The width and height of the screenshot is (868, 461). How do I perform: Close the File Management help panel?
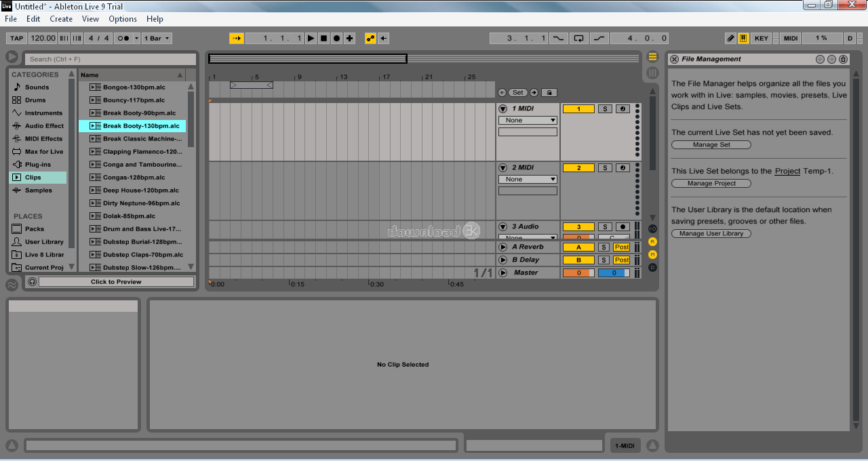pos(674,60)
